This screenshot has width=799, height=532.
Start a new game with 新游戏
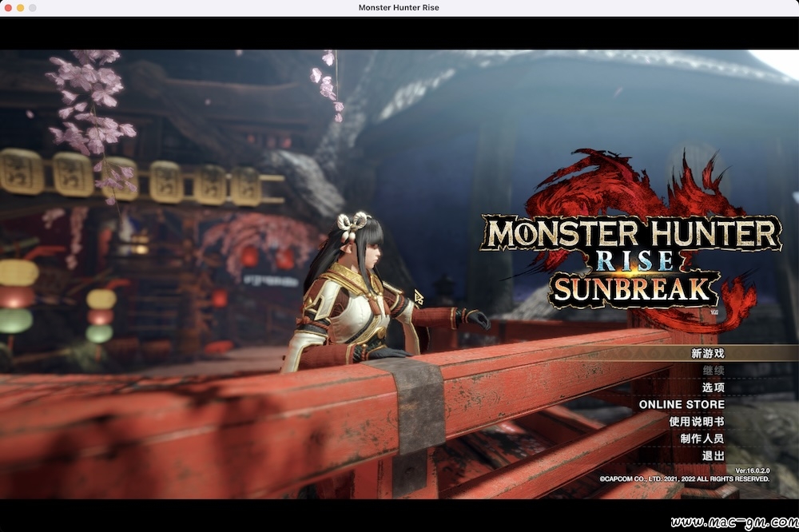[707, 353]
